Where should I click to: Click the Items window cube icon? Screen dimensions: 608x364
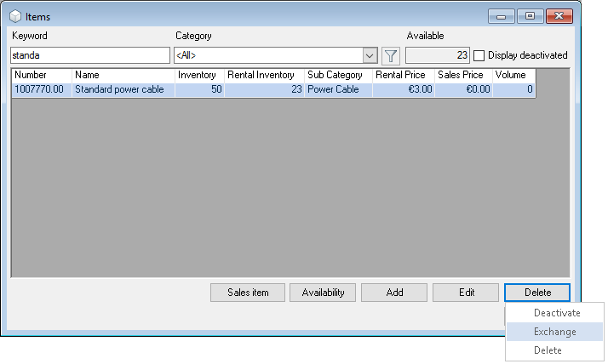coord(15,16)
